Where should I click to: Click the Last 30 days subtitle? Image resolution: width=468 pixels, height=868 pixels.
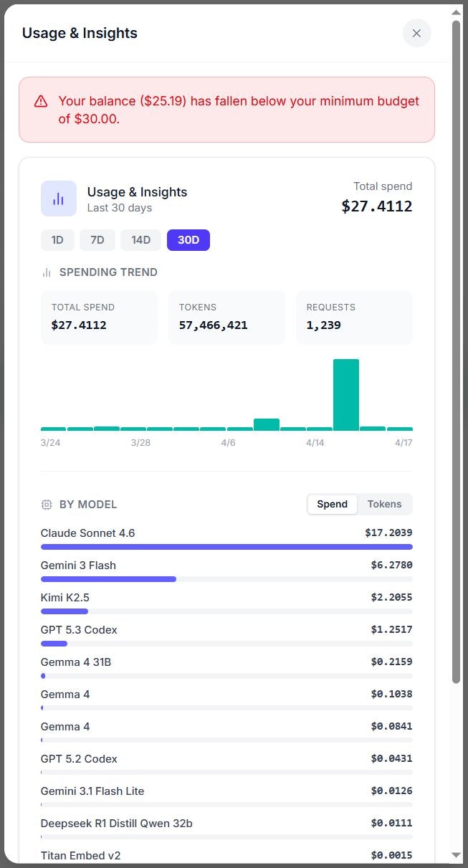[x=120, y=209]
